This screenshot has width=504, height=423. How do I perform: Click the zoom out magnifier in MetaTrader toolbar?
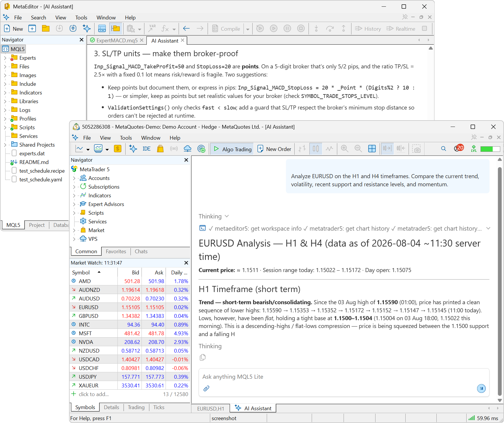click(358, 149)
